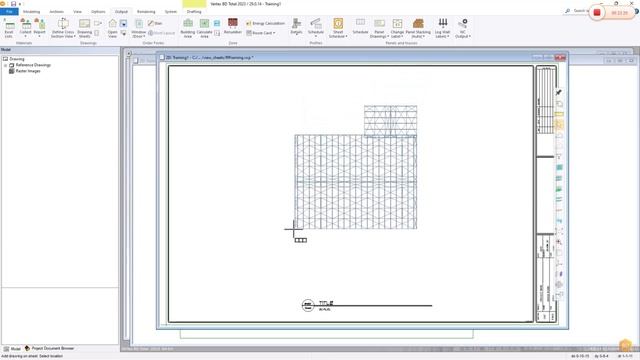
Task: Open Energy Calculation tool
Action: coord(265,23)
